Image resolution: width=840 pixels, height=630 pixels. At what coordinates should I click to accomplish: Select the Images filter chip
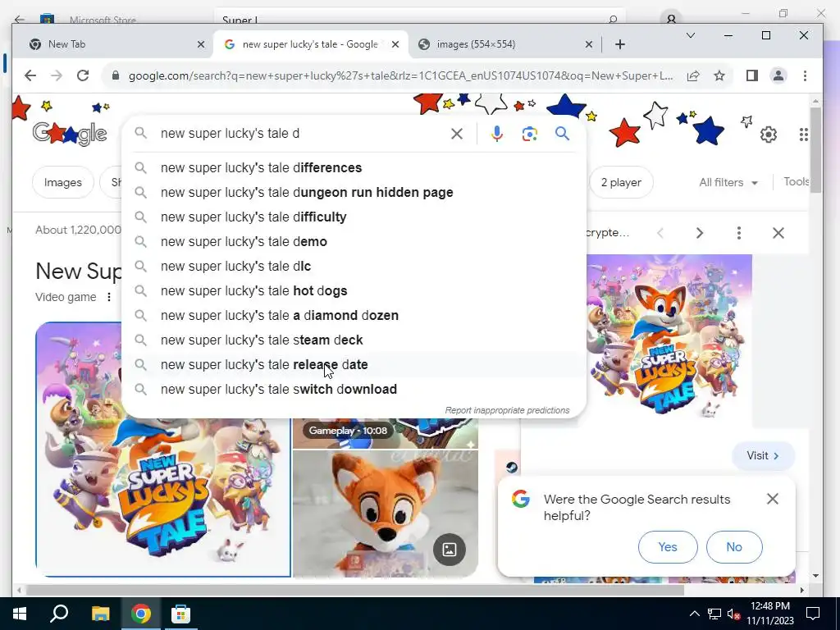point(62,182)
